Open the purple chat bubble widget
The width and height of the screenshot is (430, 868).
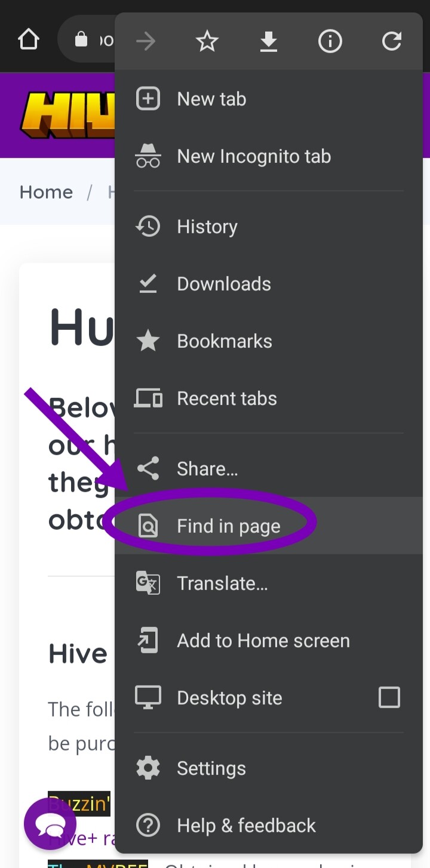(50, 824)
